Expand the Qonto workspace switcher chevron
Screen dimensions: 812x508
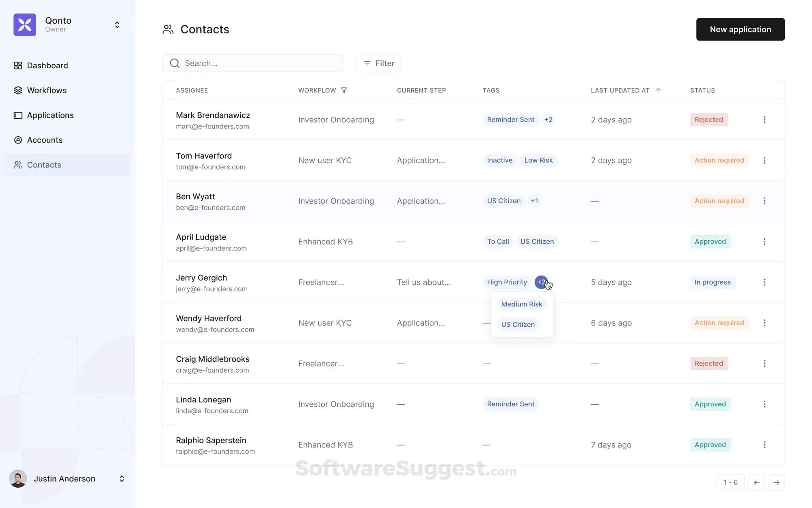tap(117, 25)
